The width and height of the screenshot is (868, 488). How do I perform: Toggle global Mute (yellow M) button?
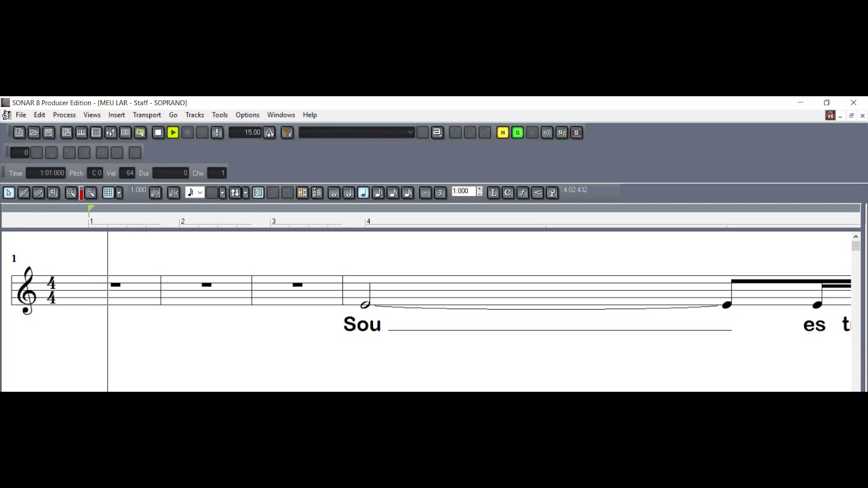(x=502, y=133)
